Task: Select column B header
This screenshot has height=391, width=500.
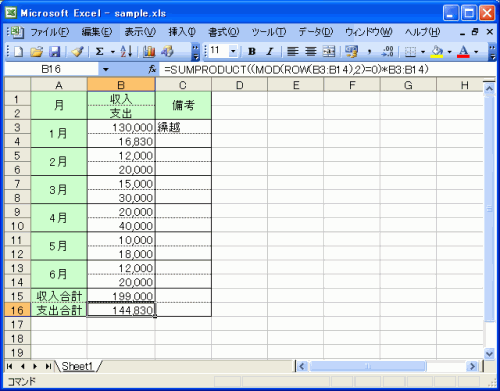Action: (121, 85)
